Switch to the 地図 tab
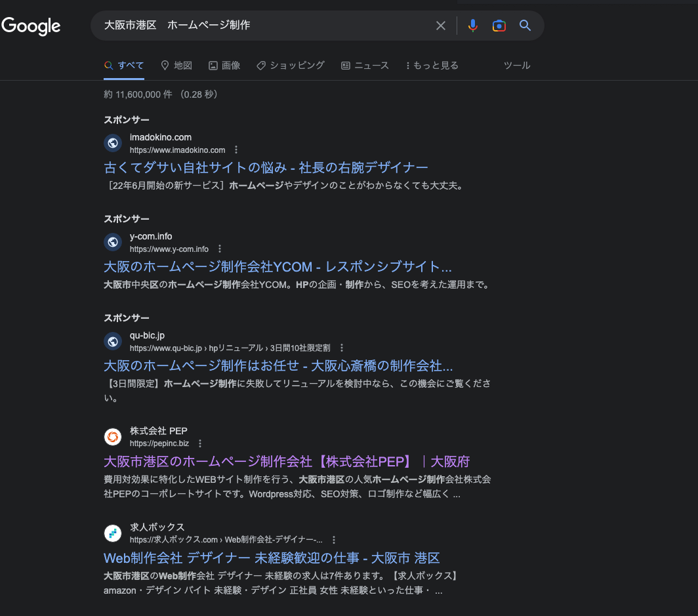This screenshot has width=698, height=616. 176,66
